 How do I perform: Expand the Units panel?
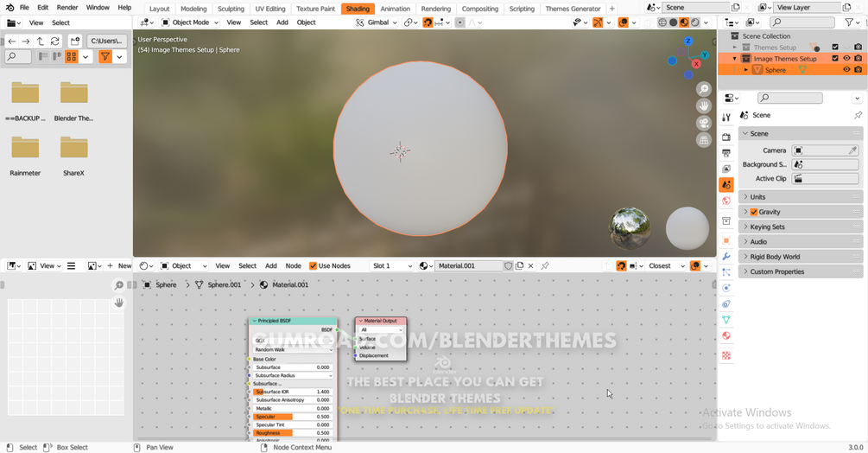point(800,197)
